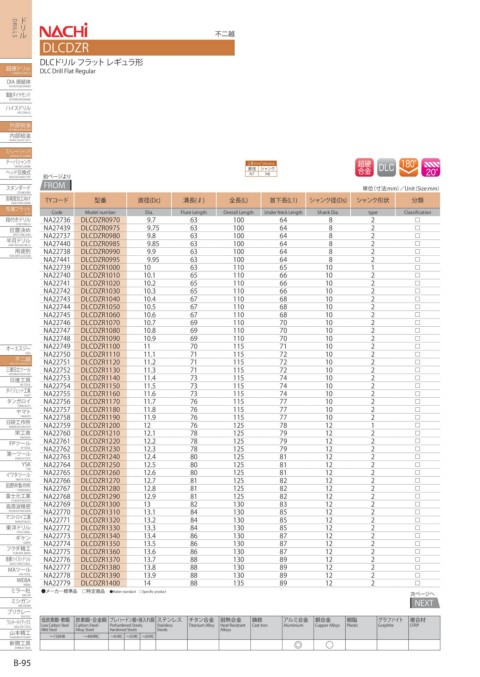Screen dimensions: 480x677
Task: Open the MAツール maker tab
Action: pos(16,571)
